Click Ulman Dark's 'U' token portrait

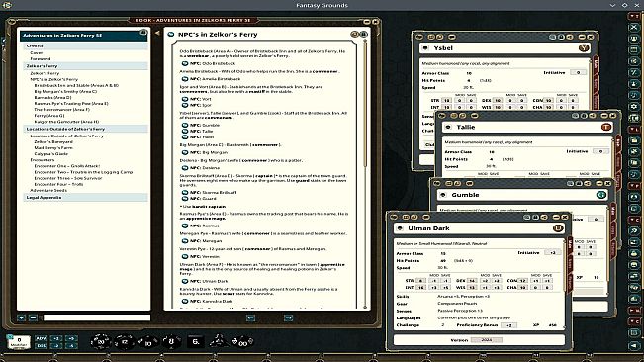pos(558,228)
